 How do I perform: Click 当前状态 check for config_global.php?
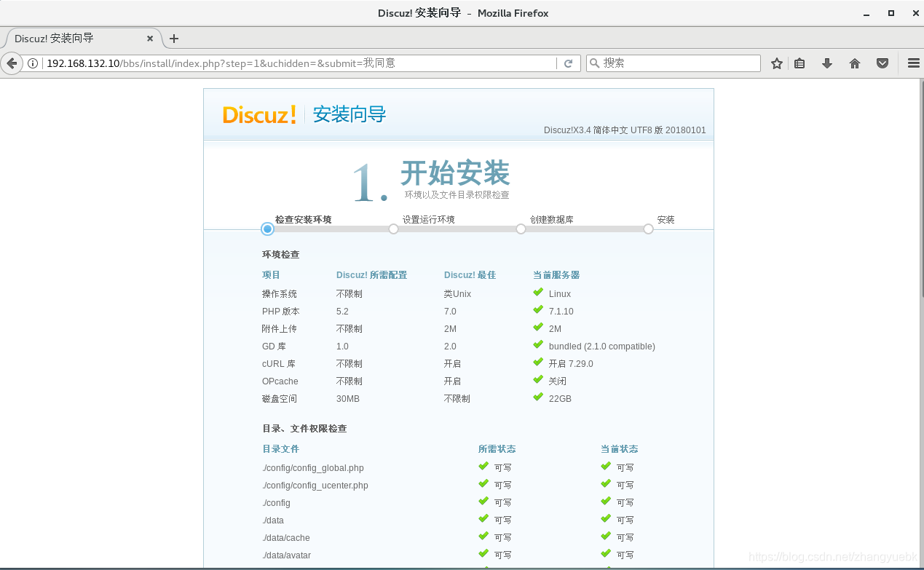pyautogui.click(x=606, y=466)
